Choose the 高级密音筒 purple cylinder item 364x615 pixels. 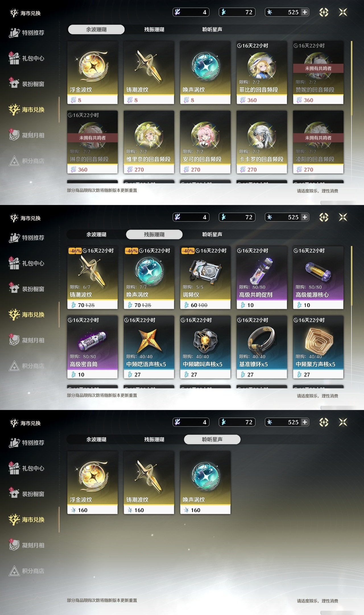pos(92,347)
